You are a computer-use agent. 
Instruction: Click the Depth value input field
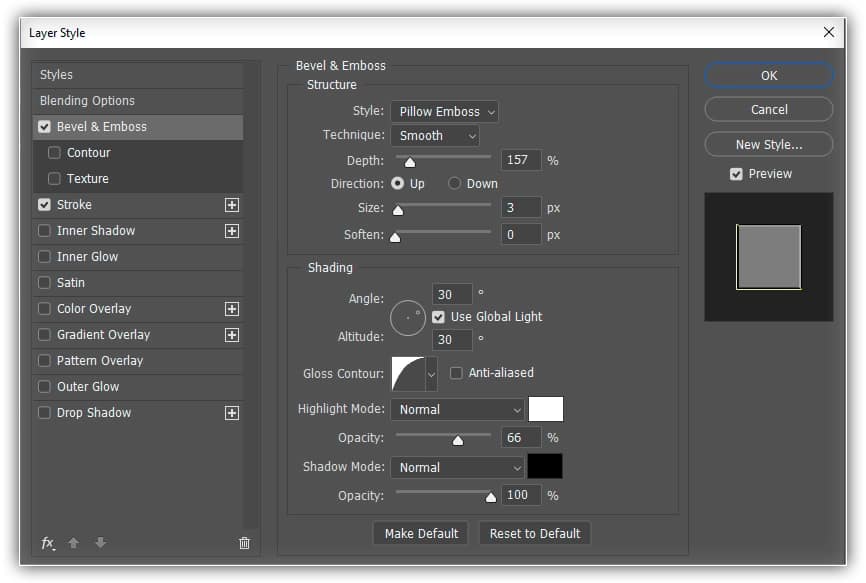point(520,160)
